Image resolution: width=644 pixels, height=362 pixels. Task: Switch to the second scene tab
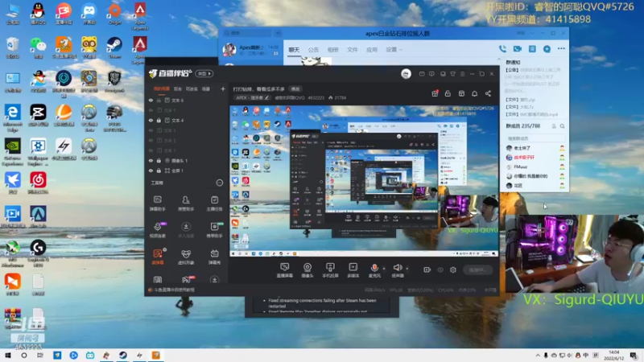[177, 88]
